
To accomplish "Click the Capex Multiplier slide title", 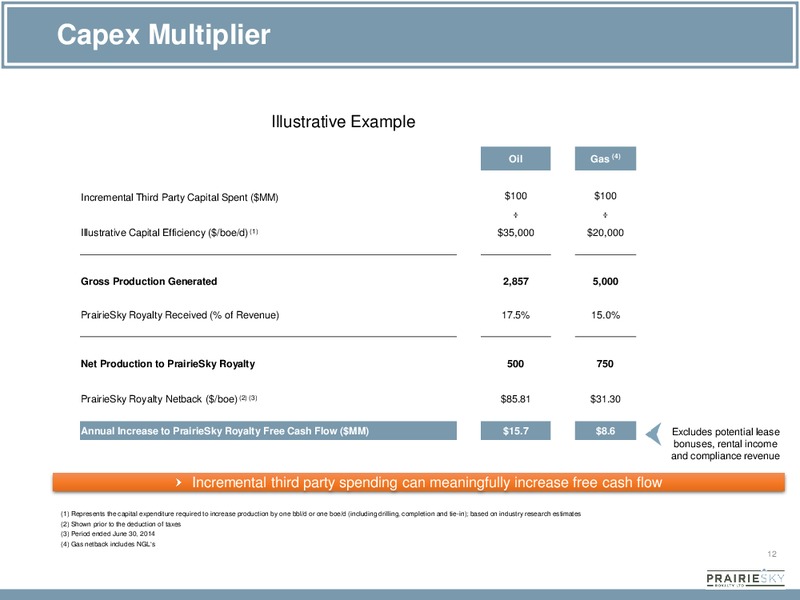I will coord(163,35).
